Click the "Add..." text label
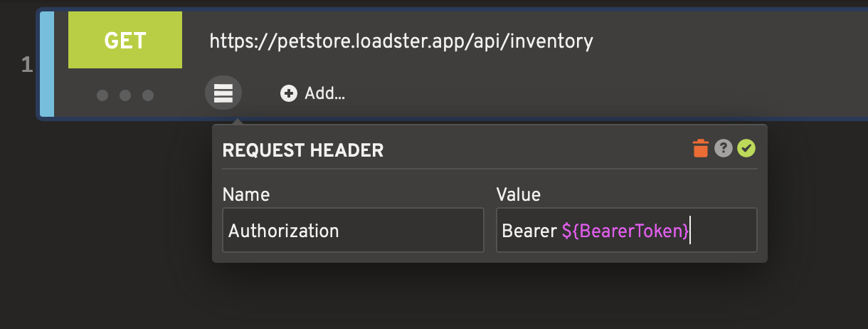868x329 pixels. point(324,93)
